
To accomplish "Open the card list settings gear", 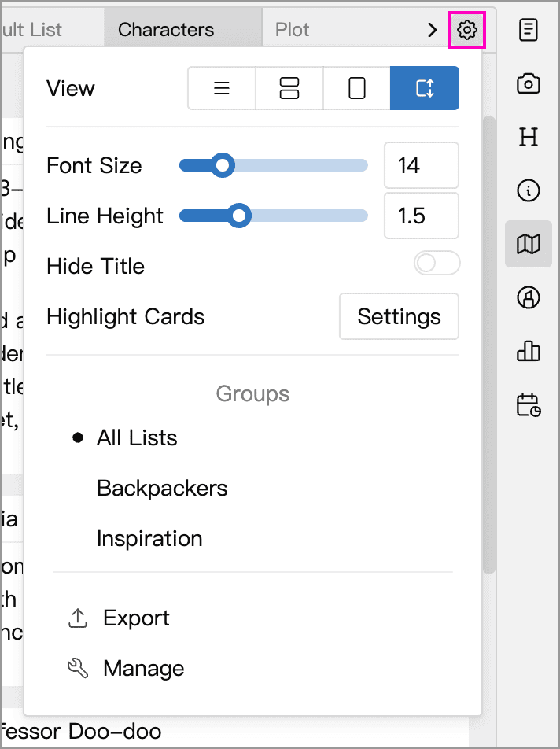I will coord(467,30).
